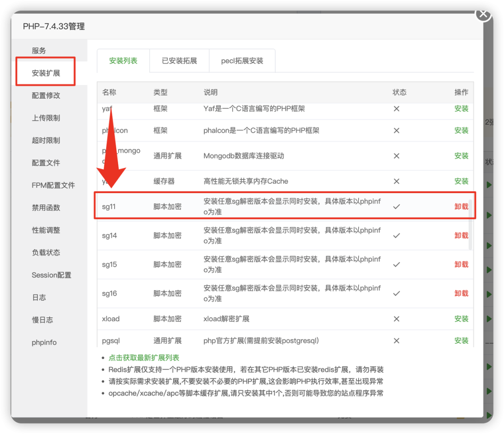关闭 PHP-7.4.33 管理弹窗
Screen dimensions: 504x434
point(483,14)
